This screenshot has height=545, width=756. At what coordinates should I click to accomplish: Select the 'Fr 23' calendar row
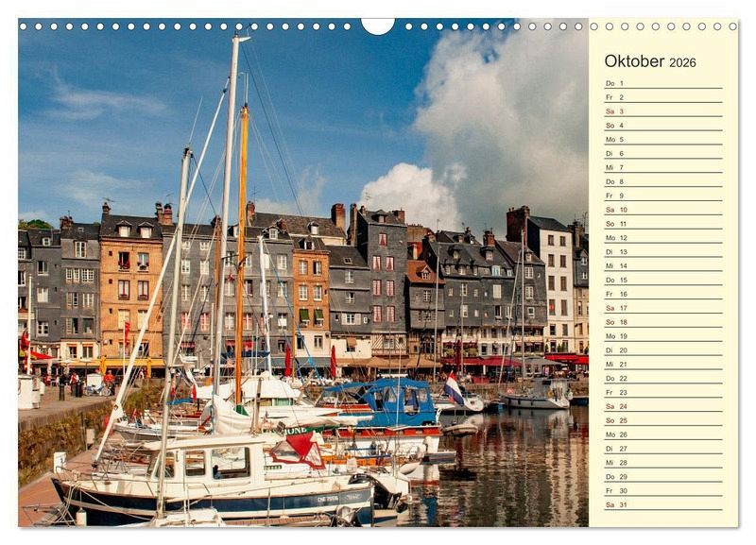[663, 392]
